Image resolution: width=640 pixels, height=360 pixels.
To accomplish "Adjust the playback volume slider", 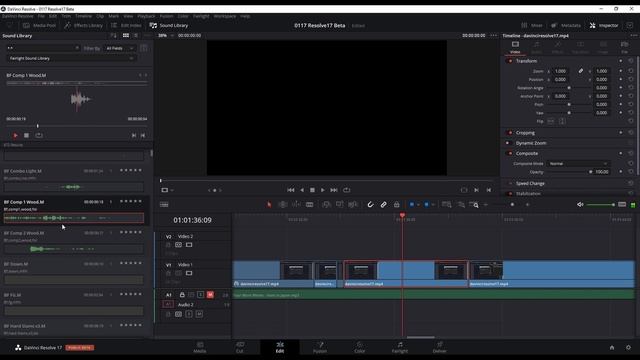I will pyautogui.click(x=600, y=204).
